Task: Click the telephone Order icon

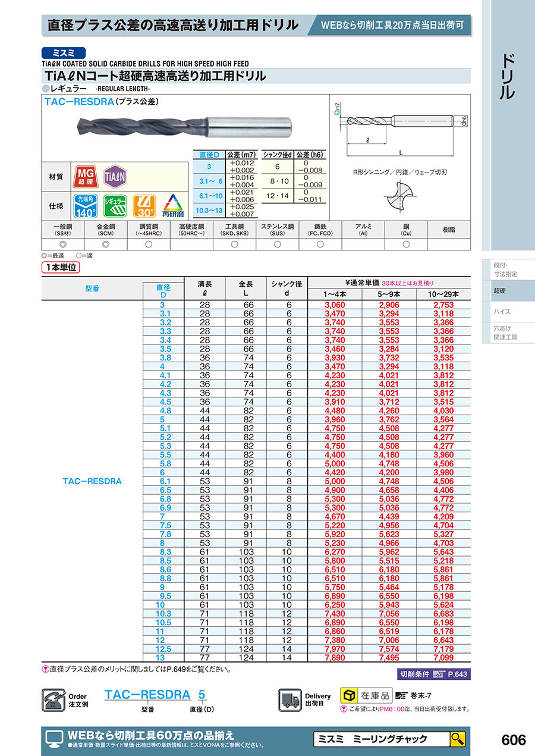Action: point(53,700)
